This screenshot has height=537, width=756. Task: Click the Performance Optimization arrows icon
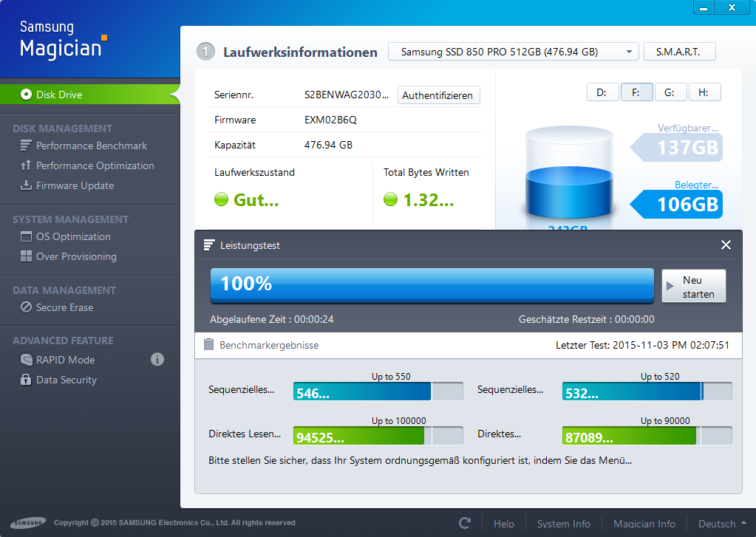26,165
